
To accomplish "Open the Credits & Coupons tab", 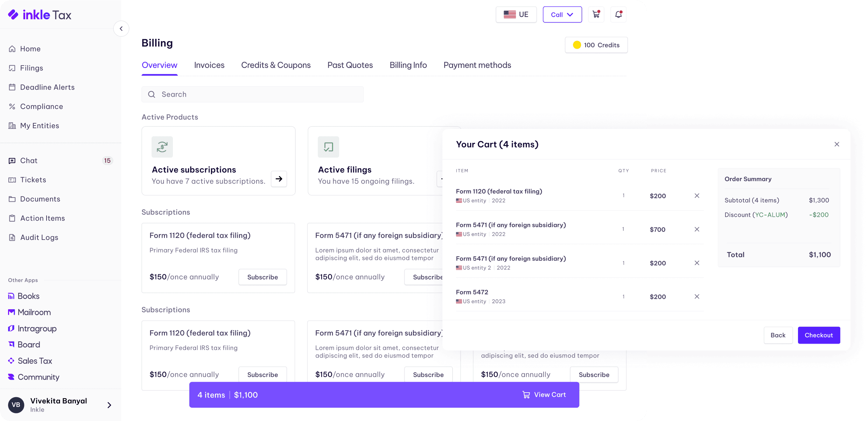I will coord(276,65).
